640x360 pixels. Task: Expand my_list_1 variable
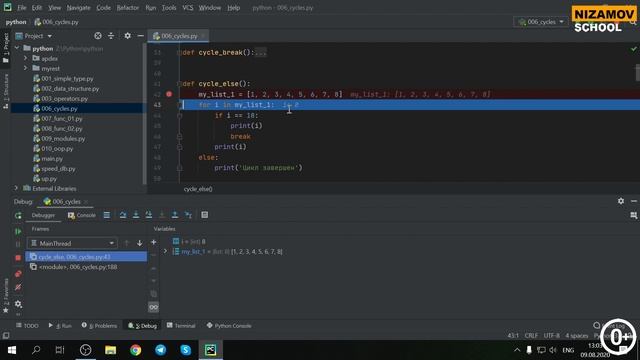(x=165, y=251)
